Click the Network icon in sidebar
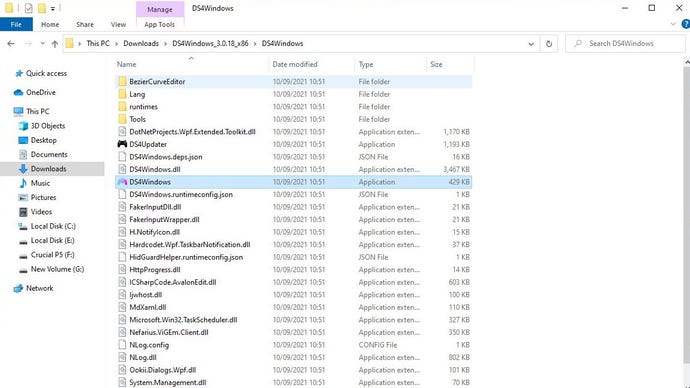690x388 pixels. 18,288
